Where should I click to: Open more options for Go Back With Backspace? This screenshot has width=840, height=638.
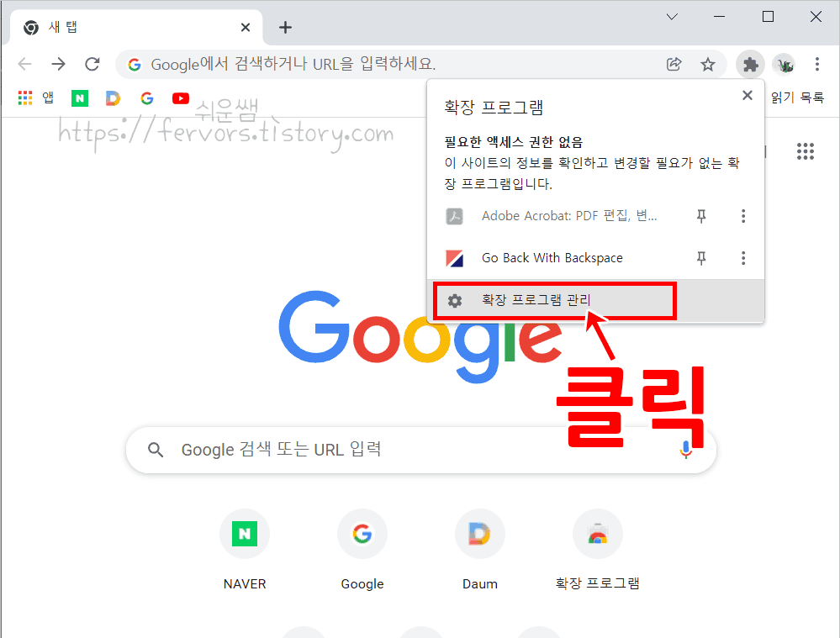[x=743, y=258]
